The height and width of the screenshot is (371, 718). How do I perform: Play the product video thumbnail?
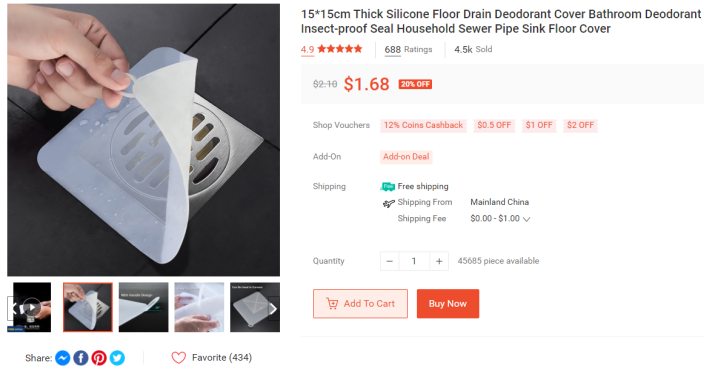click(x=32, y=307)
